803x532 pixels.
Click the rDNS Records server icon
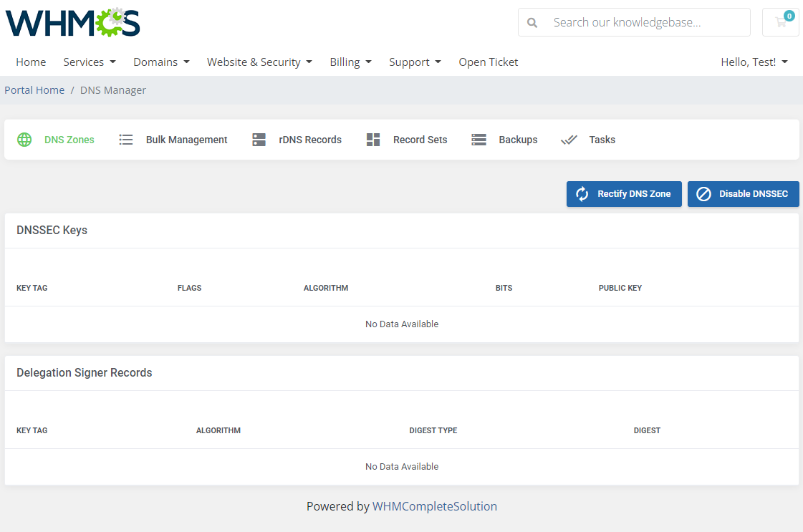tap(259, 140)
